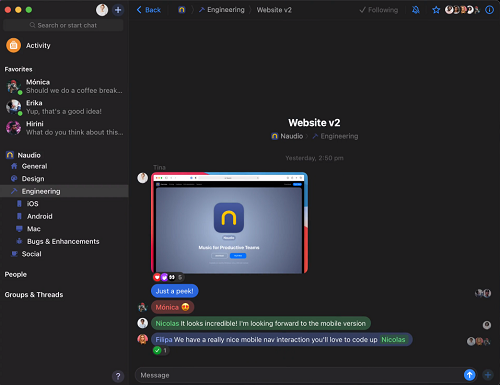500x385 pixels.
Task: Expand the People section
Action: (x=16, y=274)
